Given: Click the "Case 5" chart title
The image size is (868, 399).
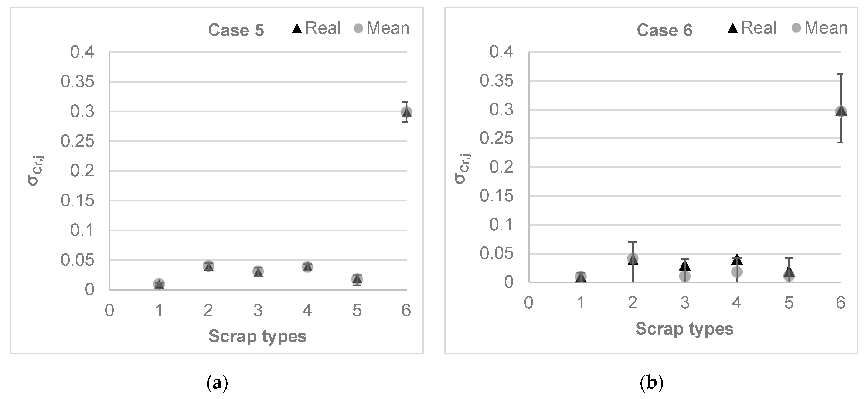Looking at the screenshot, I should pyautogui.click(x=236, y=30).
